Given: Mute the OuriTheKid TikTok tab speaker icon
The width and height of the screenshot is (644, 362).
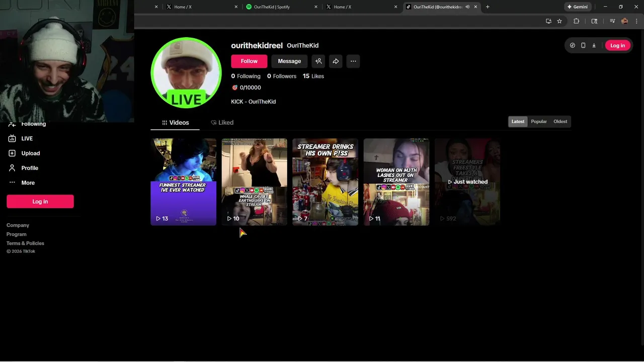Looking at the screenshot, I should point(467,7).
